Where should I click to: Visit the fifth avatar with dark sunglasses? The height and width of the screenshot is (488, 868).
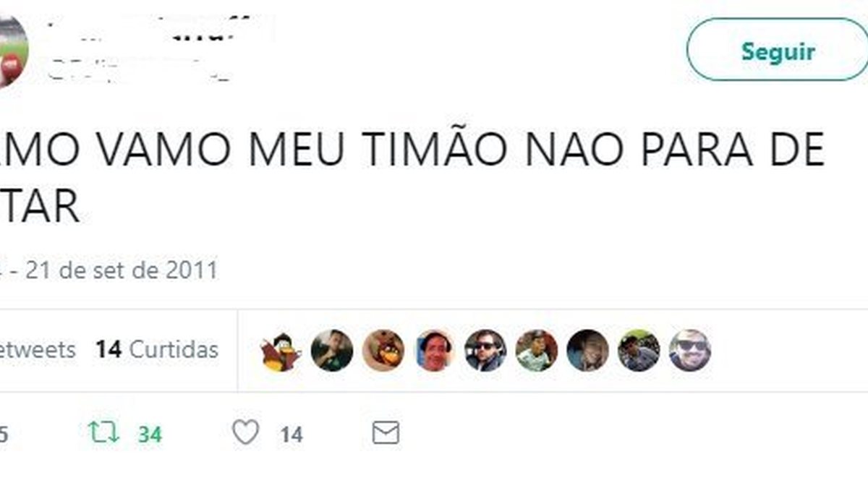(485, 351)
